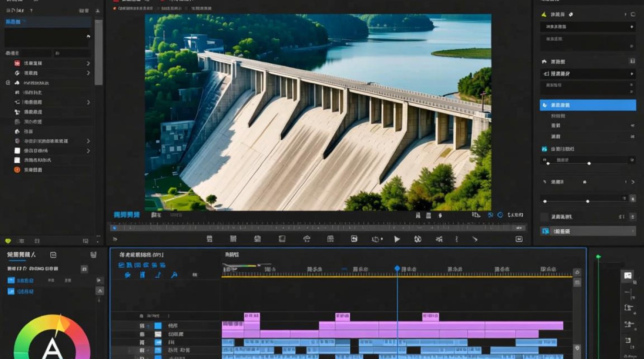Select the rightmost small raised pink clip
The image size is (644, 359).
click(x=430, y=316)
